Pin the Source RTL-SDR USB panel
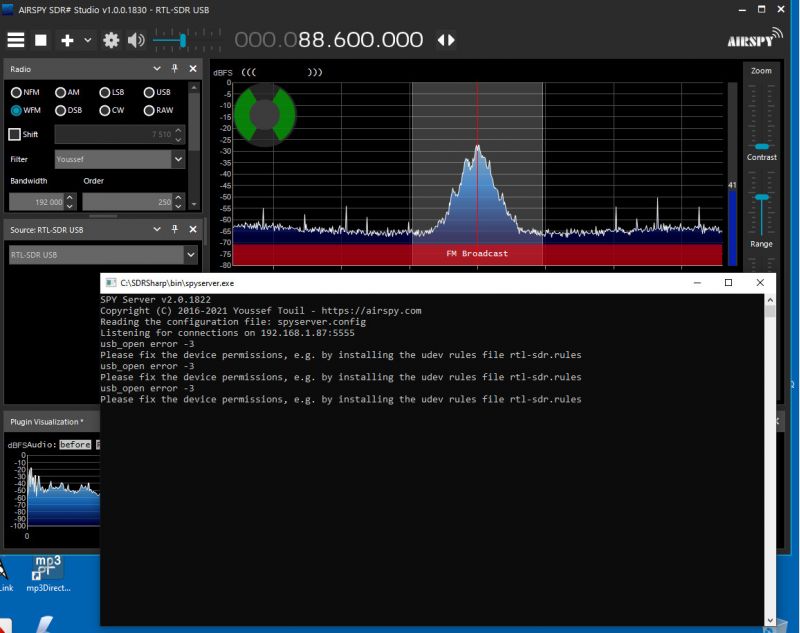Viewport: 800px width, 633px height. [174, 229]
